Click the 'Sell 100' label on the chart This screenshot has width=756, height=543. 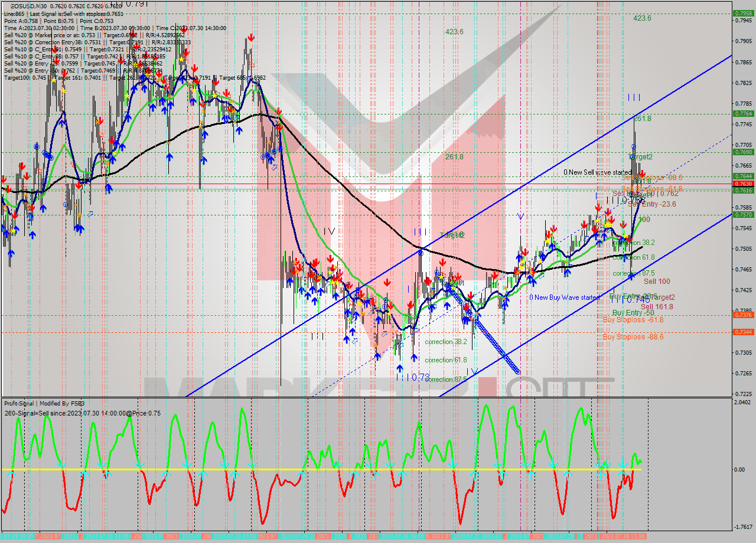(x=657, y=282)
